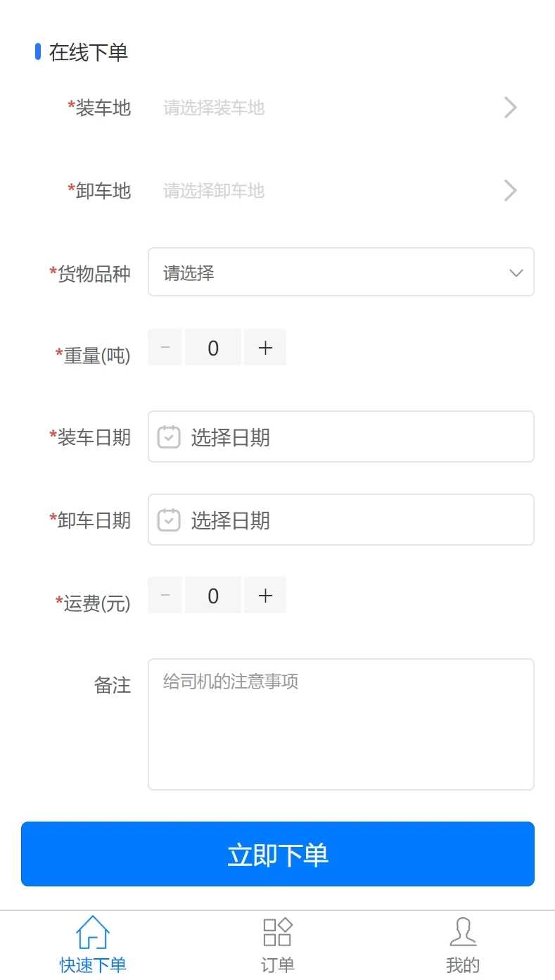Viewport: 555px width, 980px height.
Task: Open the calendar icon next to 装车日期
Action: (168, 436)
